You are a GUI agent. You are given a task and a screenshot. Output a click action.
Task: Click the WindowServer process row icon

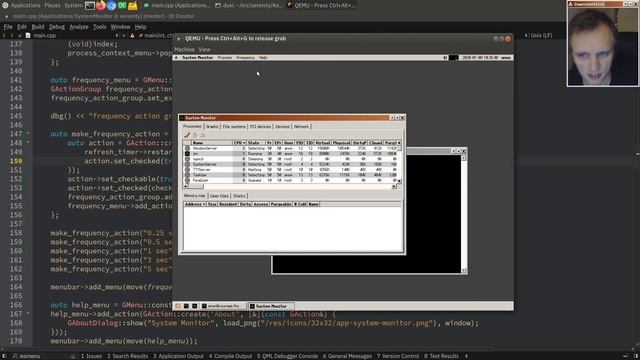[x=187, y=148]
